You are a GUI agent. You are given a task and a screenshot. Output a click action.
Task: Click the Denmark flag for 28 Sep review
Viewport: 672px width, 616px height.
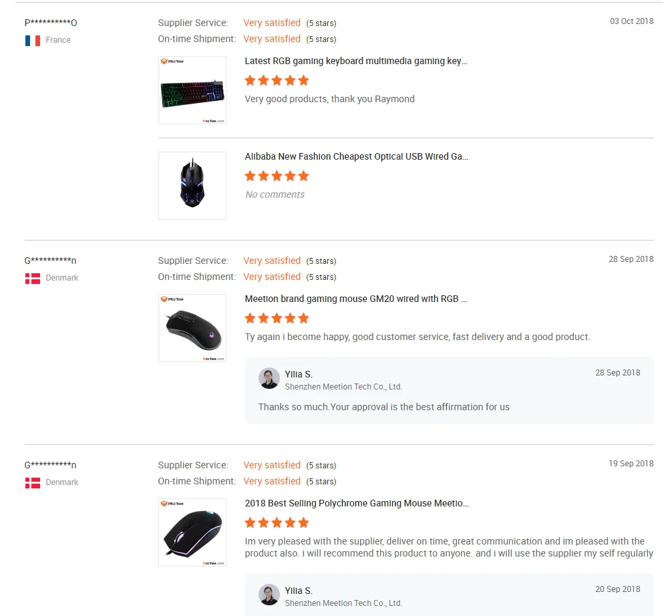coord(33,278)
